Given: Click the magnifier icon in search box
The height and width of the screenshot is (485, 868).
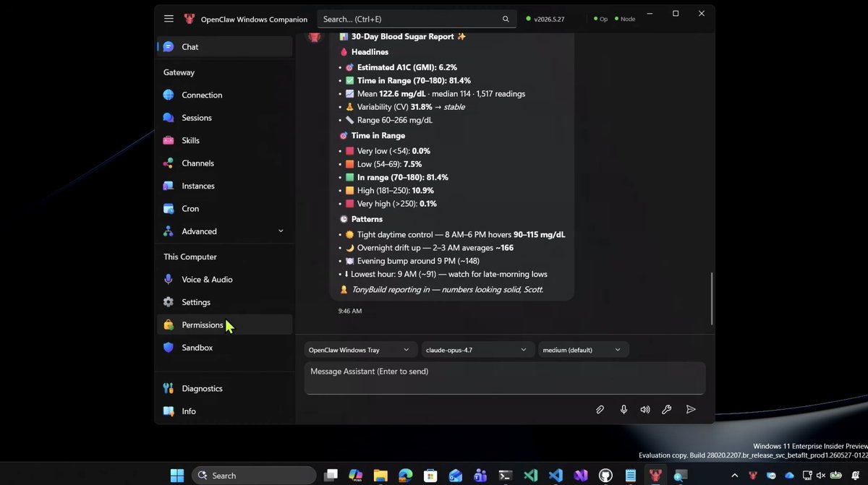Looking at the screenshot, I should 506,20.
